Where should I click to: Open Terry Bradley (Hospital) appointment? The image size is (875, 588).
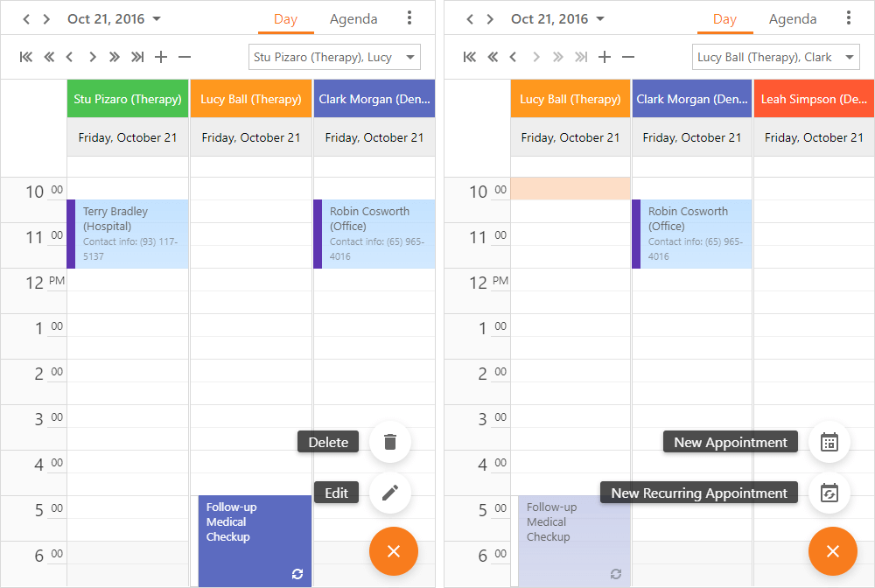(128, 234)
